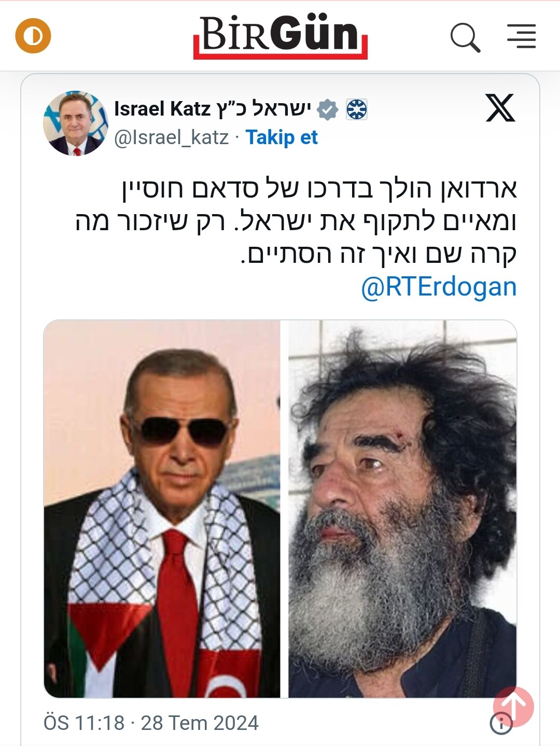
Task: Open the search magnifier icon
Action: pyautogui.click(x=465, y=37)
